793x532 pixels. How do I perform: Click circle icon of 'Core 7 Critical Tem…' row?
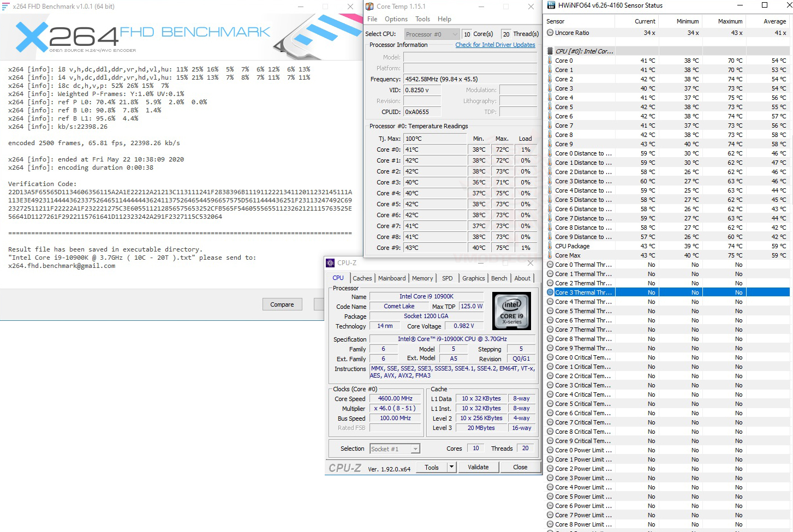tap(550, 422)
